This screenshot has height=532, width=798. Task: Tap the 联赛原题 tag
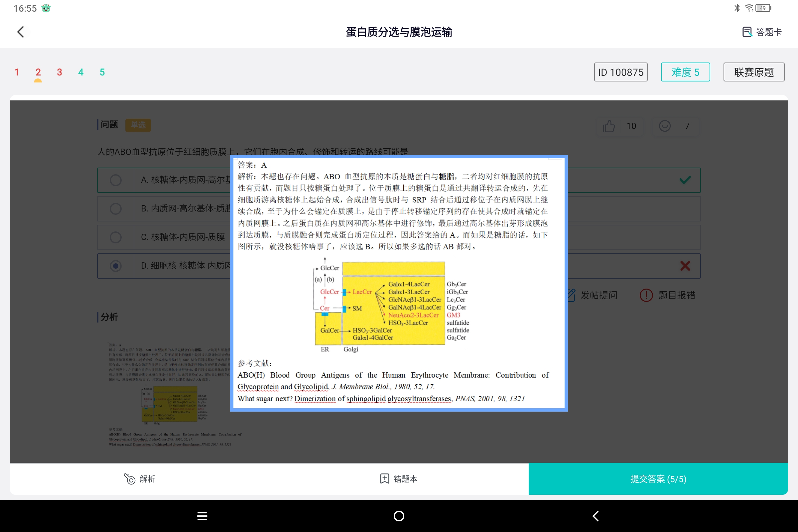tap(753, 72)
